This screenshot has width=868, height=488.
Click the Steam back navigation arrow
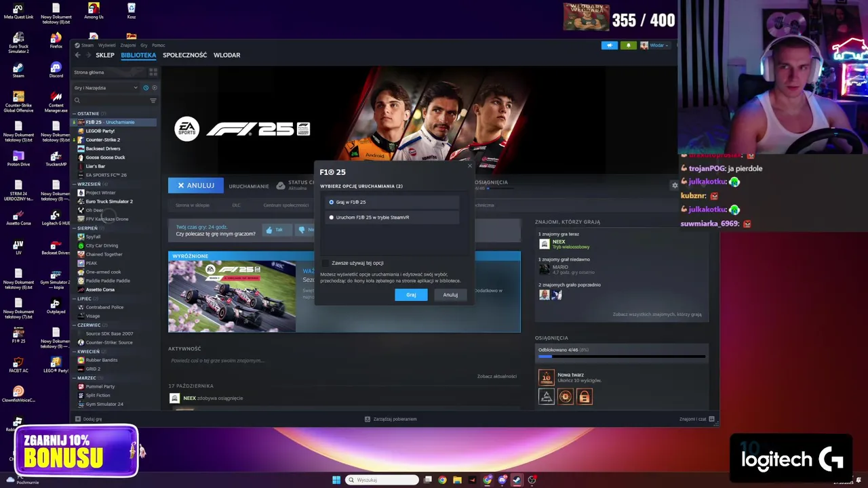[77, 55]
